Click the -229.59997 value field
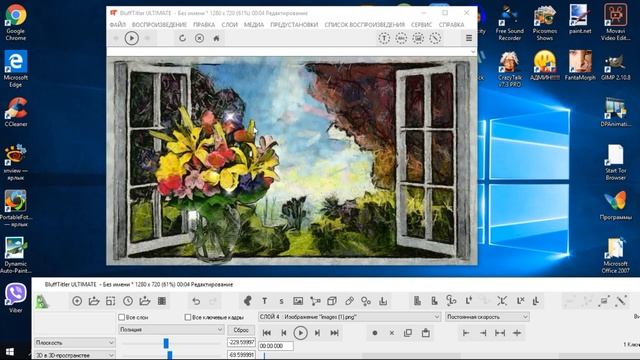 [x=241, y=342]
